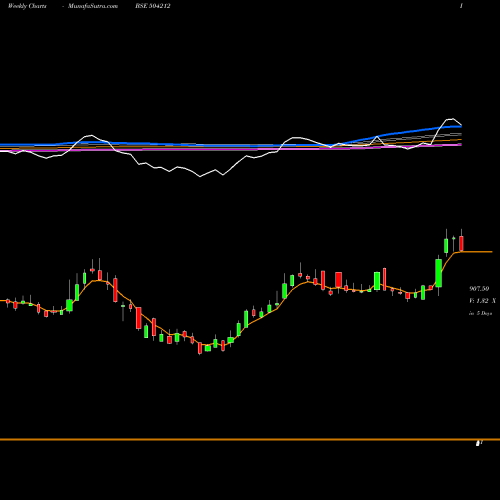The height and width of the screenshot is (500, 500).
Task: Click the volume text 'V: 1.82 X'
Action: pyautogui.click(x=482, y=301)
